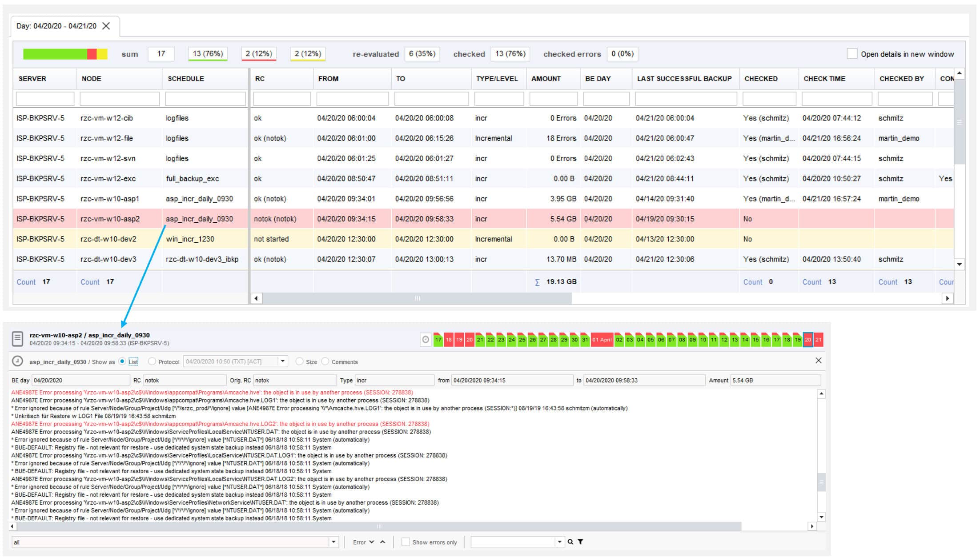Click the history clock icon before the day markers

[426, 340]
